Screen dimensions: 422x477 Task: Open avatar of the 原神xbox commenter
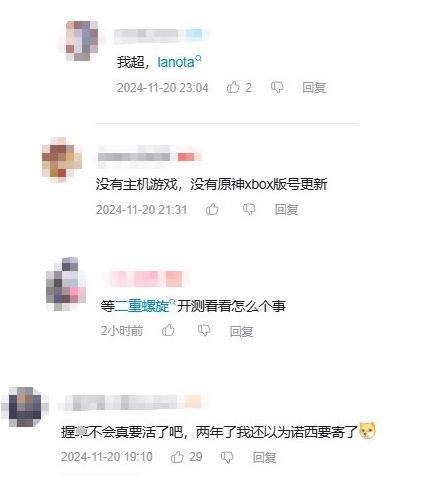62,160
